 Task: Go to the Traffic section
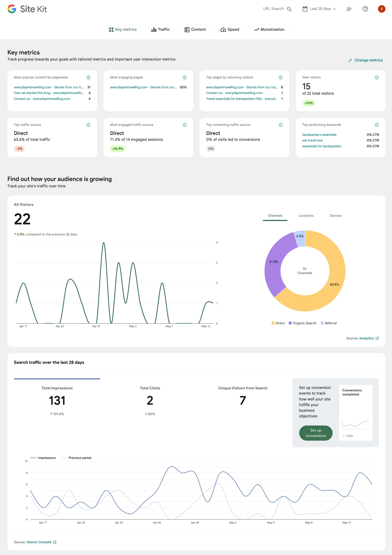[x=160, y=30]
